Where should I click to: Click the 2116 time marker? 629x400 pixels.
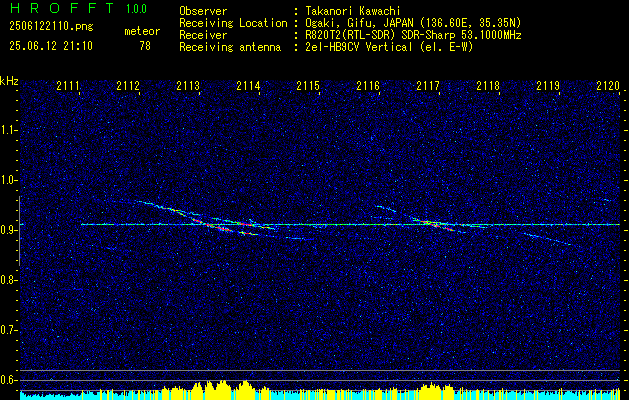[x=368, y=85]
